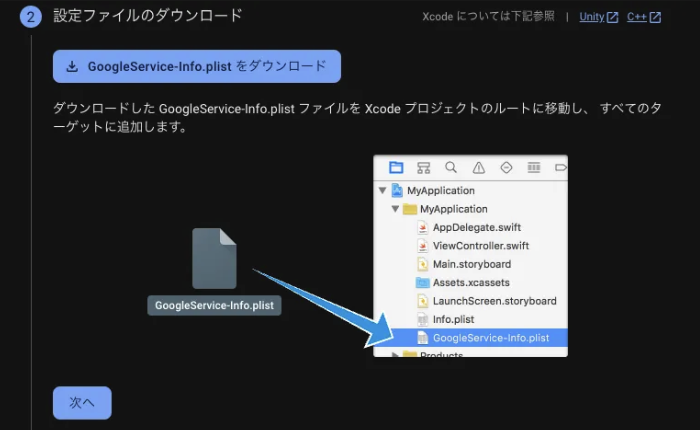Select Main.storyboard in the navigator
Screen dimensions: 700x430
[471, 264]
